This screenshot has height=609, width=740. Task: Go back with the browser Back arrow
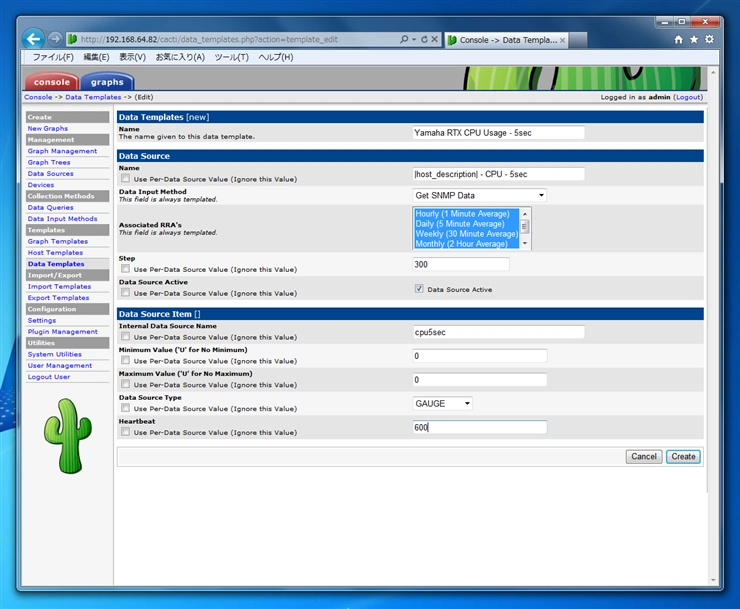[x=34, y=39]
